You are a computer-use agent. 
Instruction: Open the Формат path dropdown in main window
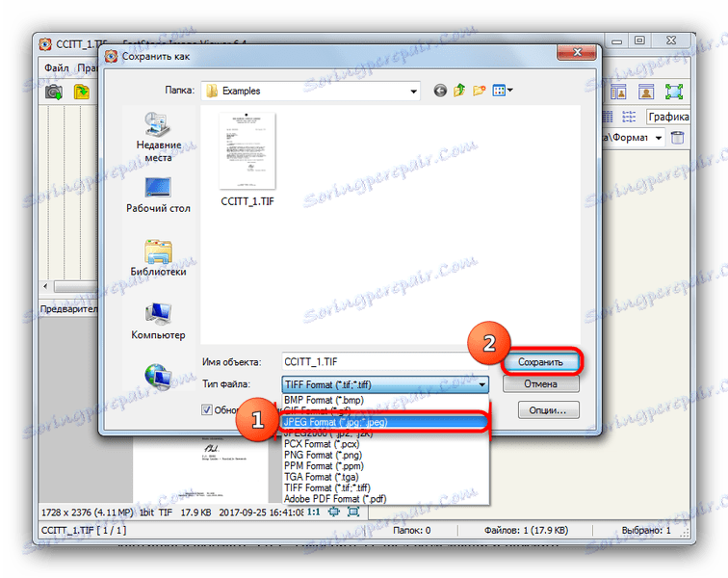[659, 138]
